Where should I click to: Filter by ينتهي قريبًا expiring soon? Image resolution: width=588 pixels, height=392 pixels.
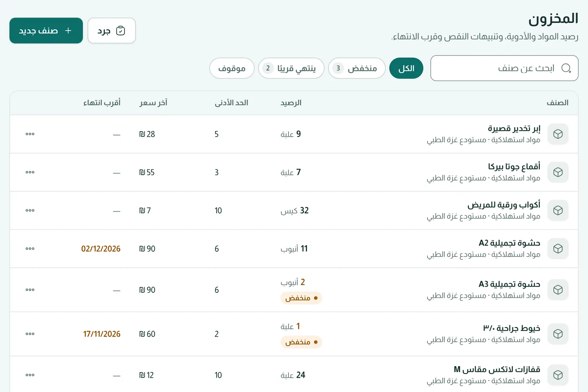291,68
